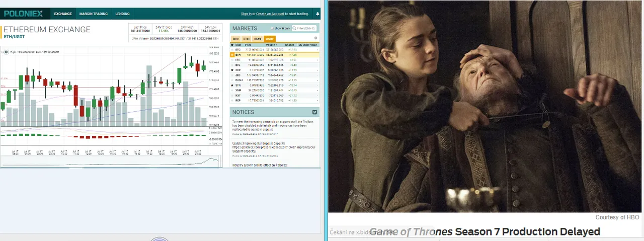Sort by My USDT Value column header
The height and width of the screenshot is (241, 644).
(x=307, y=45)
